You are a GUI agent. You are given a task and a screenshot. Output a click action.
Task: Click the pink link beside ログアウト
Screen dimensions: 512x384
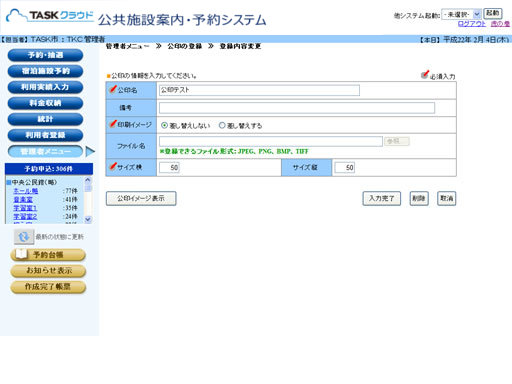[500, 24]
